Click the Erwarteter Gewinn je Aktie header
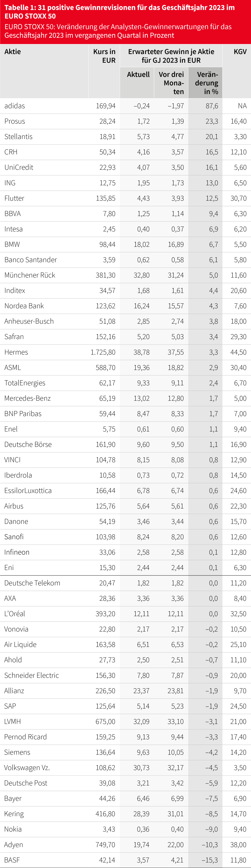 pos(171,56)
